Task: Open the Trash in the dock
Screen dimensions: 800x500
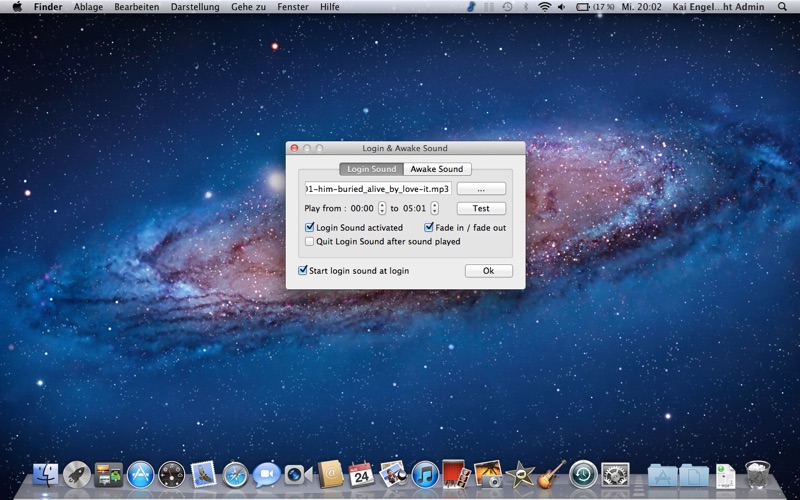Action: pos(758,474)
